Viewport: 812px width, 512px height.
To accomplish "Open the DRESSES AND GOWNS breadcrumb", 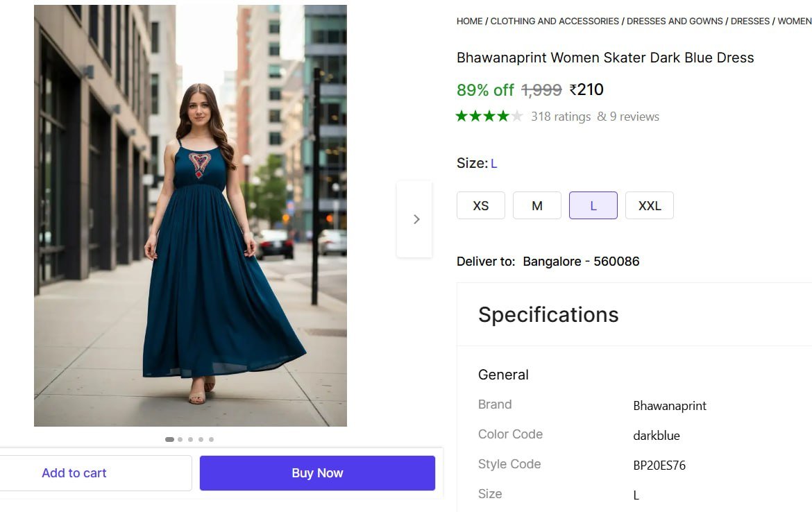I will pos(675,21).
